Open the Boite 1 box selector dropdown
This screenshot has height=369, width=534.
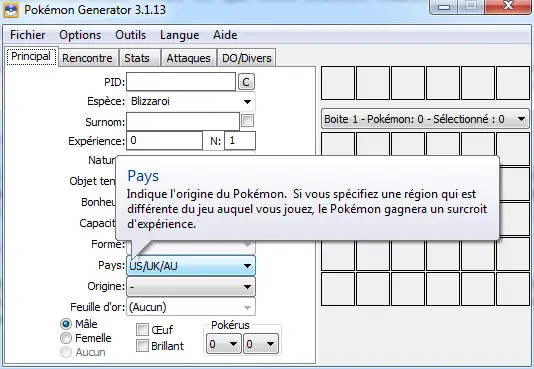point(425,119)
